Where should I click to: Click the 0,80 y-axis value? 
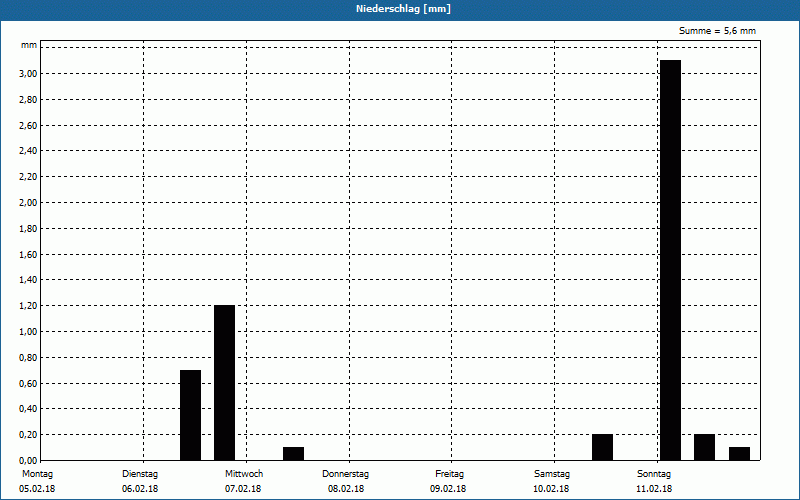(28, 358)
